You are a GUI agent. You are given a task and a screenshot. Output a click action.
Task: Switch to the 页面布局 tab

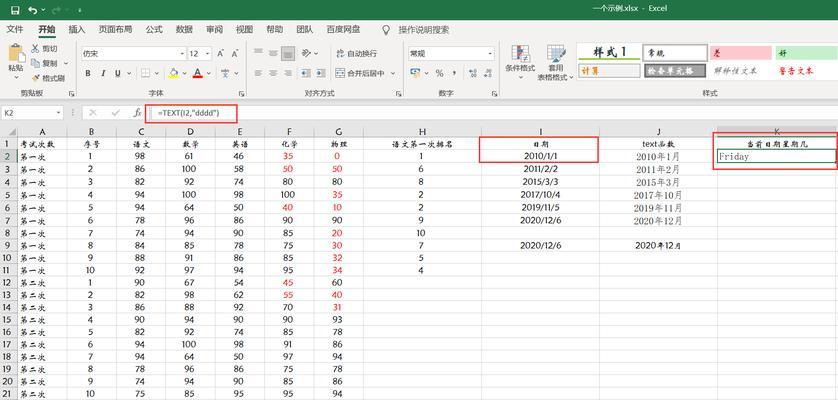pos(115,29)
